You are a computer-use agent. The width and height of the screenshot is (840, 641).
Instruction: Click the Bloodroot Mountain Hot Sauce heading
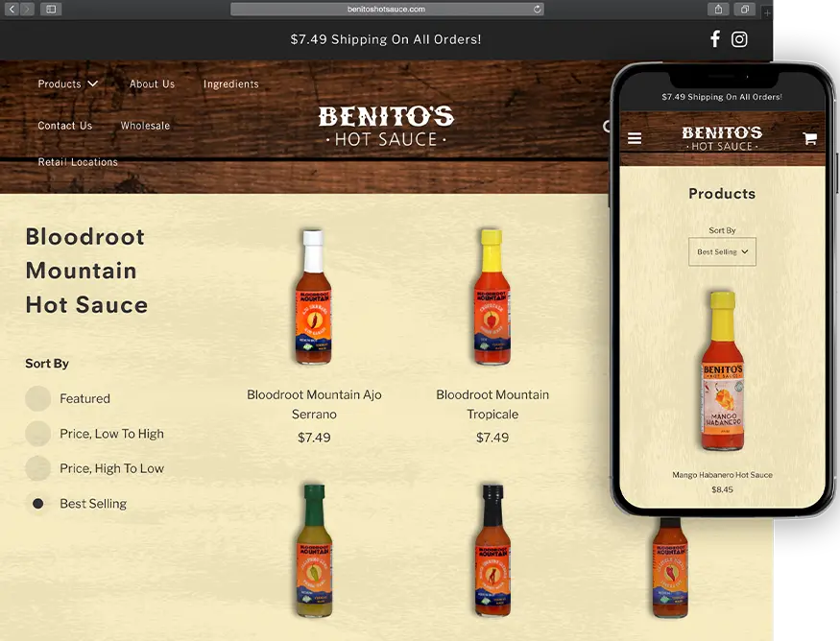[x=86, y=271]
